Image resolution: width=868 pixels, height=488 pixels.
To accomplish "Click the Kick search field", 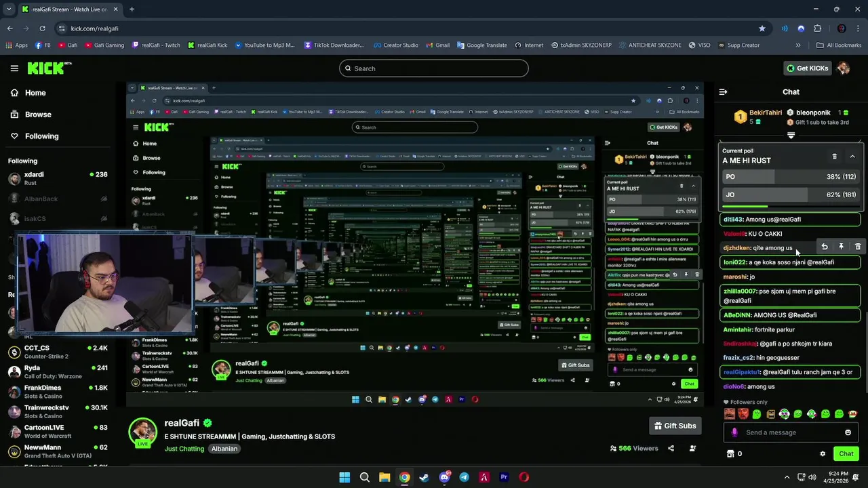I will click(x=434, y=68).
